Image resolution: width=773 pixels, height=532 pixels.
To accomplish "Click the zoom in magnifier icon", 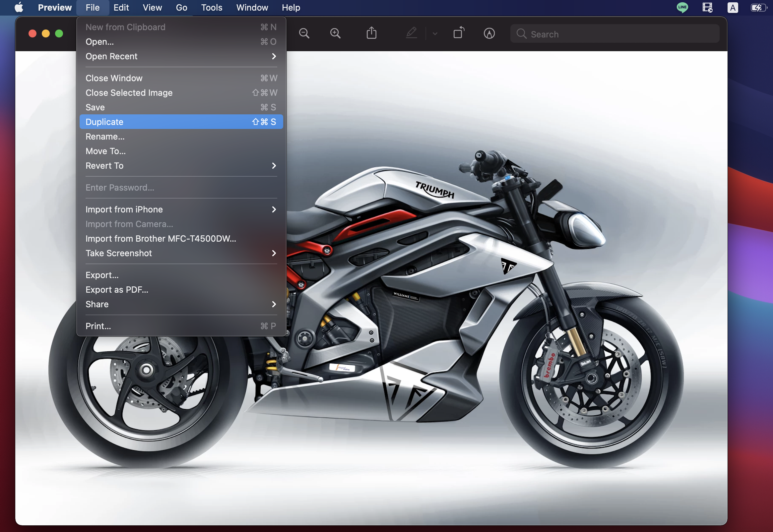I will 335,33.
